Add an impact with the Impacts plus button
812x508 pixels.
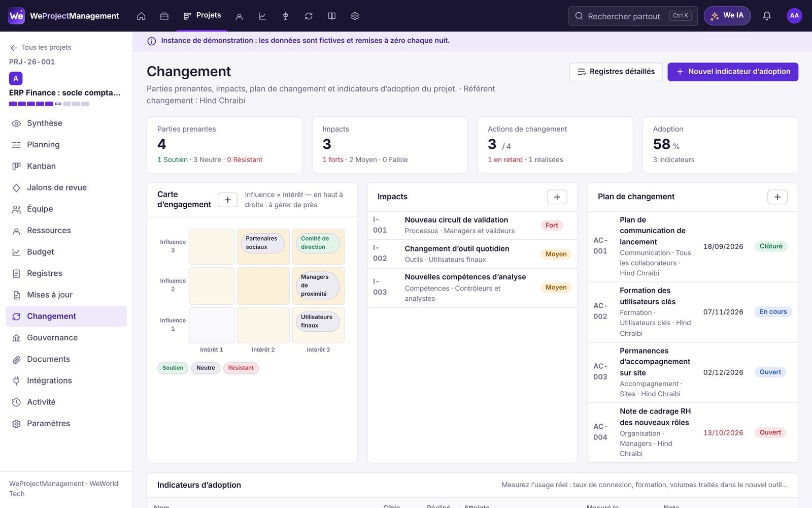557,197
